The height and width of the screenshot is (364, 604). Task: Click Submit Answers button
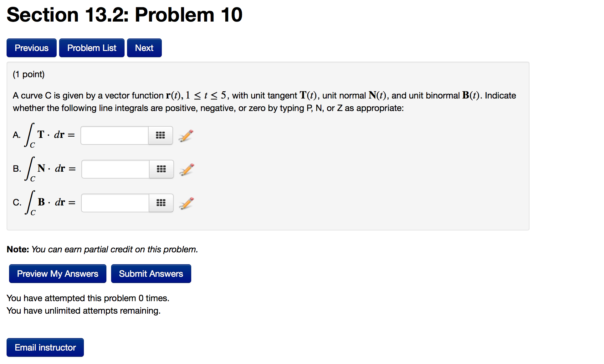[151, 274]
